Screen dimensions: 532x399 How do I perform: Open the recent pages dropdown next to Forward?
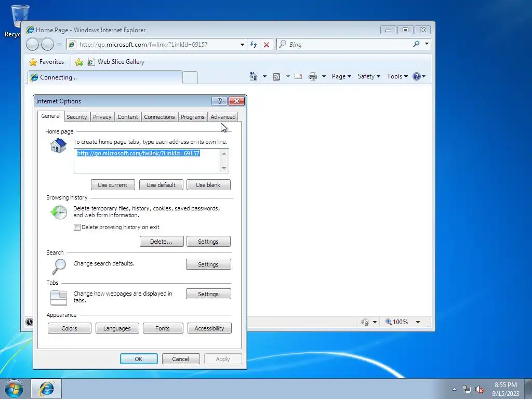[59, 45]
